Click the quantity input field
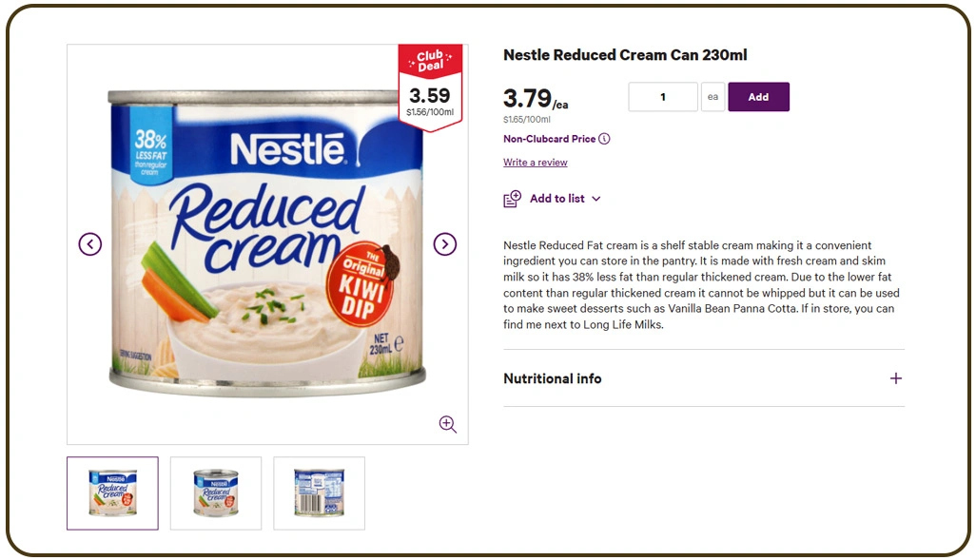The height and width of the screenshot is (560, 976). click(x=662, y=96)
